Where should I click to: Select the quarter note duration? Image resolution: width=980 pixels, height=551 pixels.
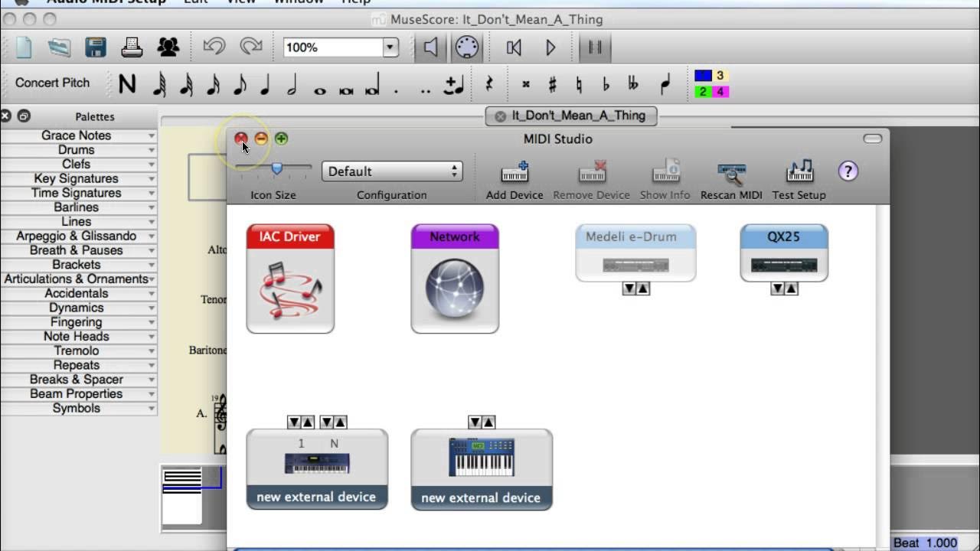(x=265, y=83)
